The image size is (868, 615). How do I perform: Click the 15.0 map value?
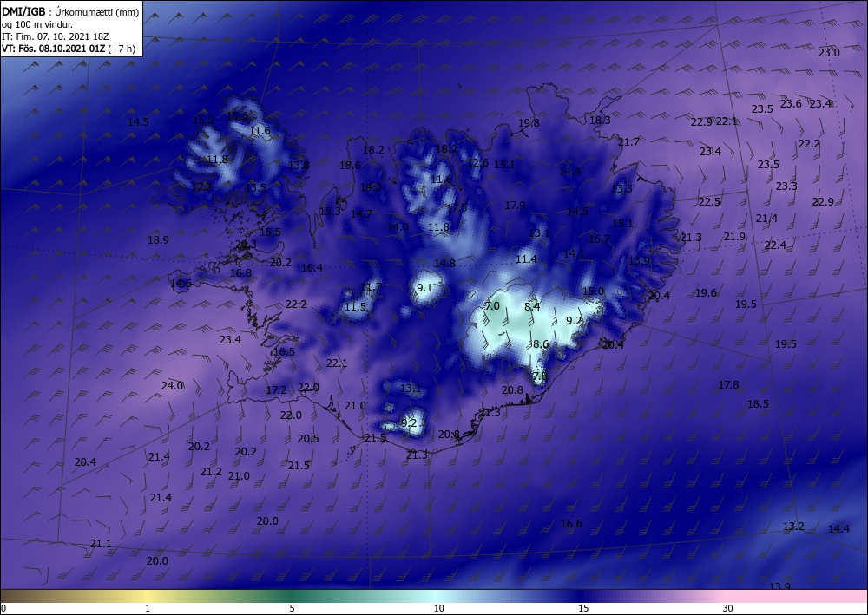point(593,291)
